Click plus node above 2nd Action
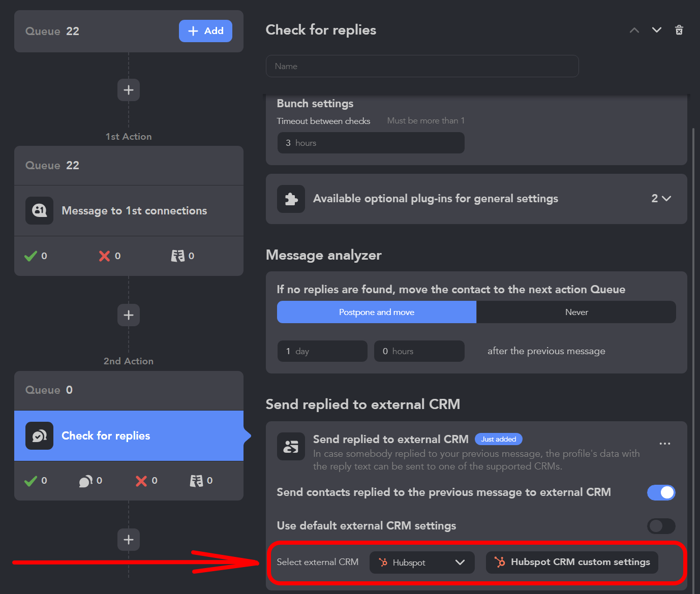Image resolution: width=700 pixels, height=594 pixels. [x=129, y=315]
